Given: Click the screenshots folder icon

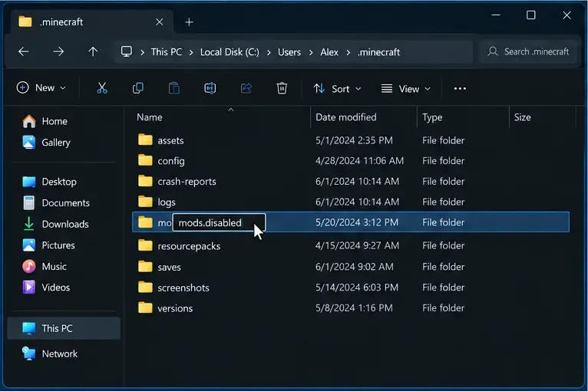Looking at the screenshot, I should [145, 287].
